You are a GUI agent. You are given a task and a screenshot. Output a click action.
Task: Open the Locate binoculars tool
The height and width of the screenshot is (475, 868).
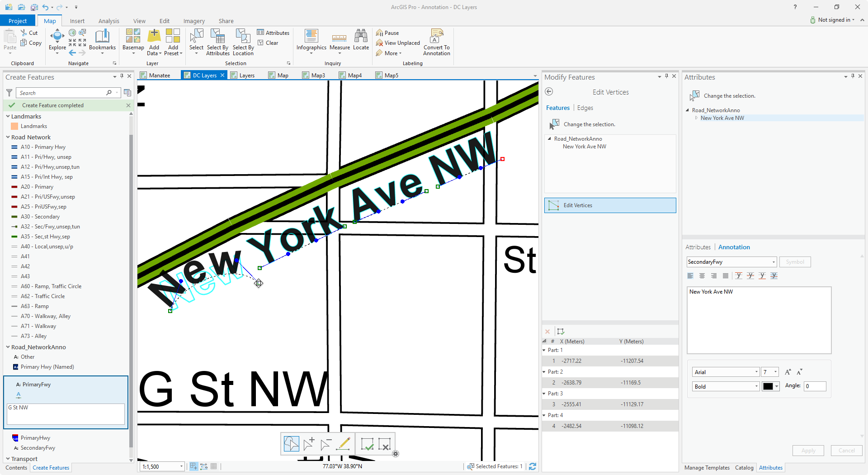coord(361,40)
